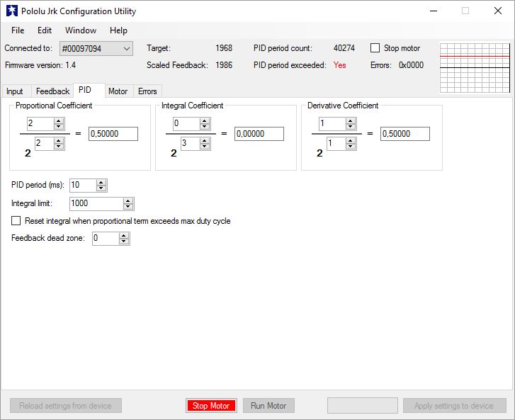The image size is (515, 420).
Task: Decrease the Integral limit value
Action: (x=128, y=207)
